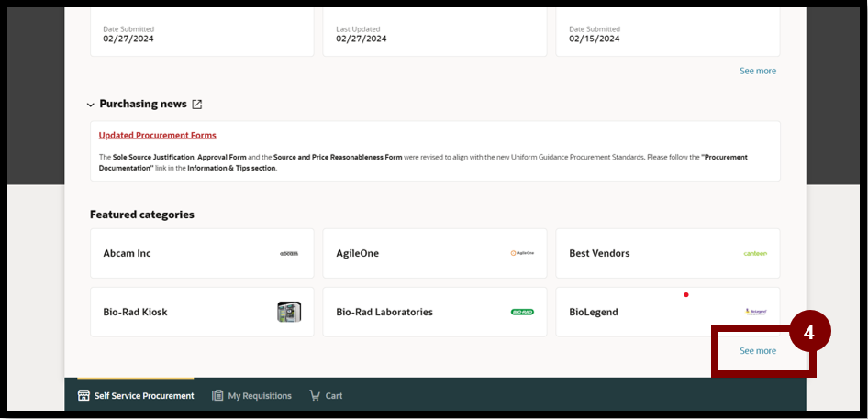Screen dimensions: 868x419
Task: Open the Bio-Rad Laboratories category card
Action: coord(435,312)
